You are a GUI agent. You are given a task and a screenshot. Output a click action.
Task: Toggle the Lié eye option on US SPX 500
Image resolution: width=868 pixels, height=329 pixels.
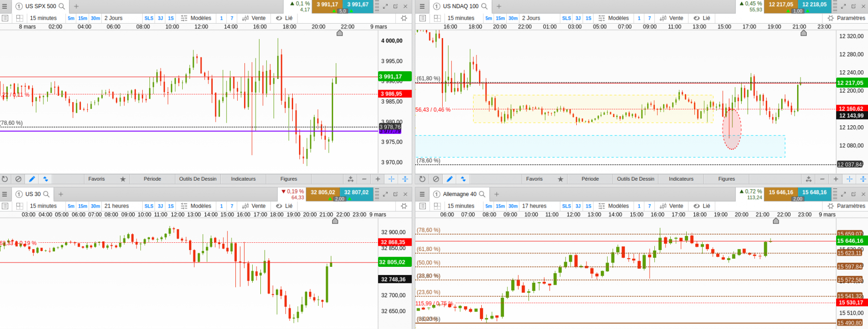(x=284, y=18)
